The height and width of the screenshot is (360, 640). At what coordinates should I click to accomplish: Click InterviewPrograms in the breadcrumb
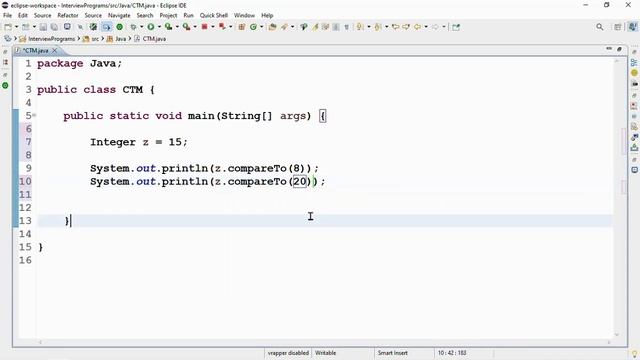pyautogui.click(x=51, y=39)
